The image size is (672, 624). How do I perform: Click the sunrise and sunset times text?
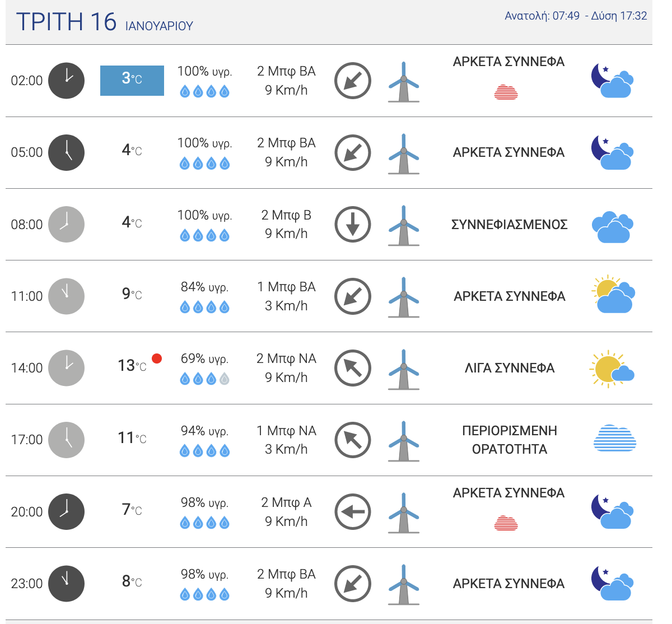pos(576,16)
